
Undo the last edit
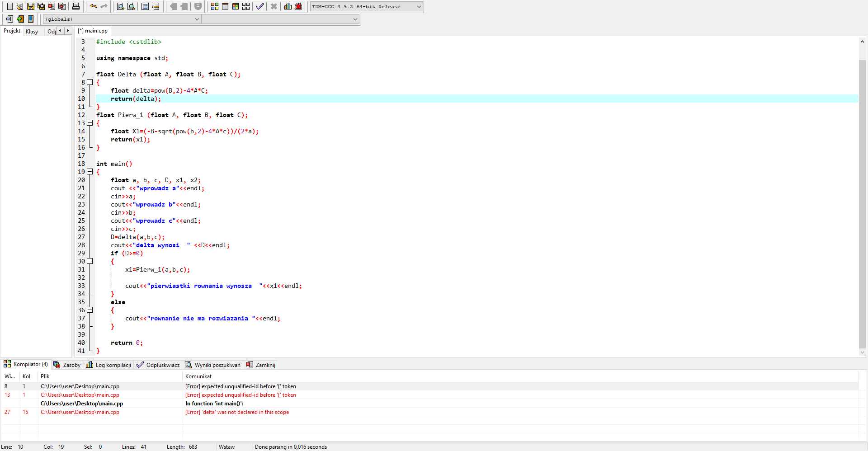[94, 6]
